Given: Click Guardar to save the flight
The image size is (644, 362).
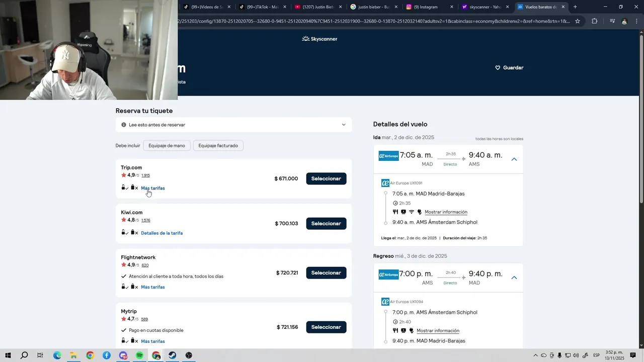Looking at the screenshot, I should click(x=509, y=67).
